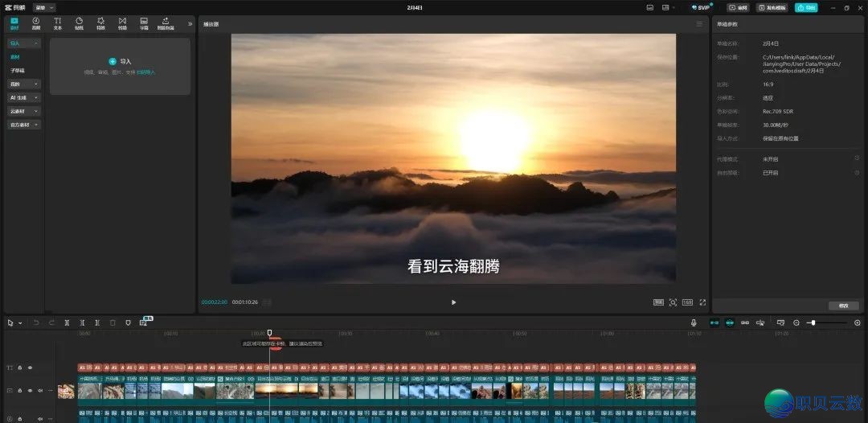Click the blue plus 导入 import button
Image resolution: width=868 pixels, height=423 pixels.
(120, 61)
